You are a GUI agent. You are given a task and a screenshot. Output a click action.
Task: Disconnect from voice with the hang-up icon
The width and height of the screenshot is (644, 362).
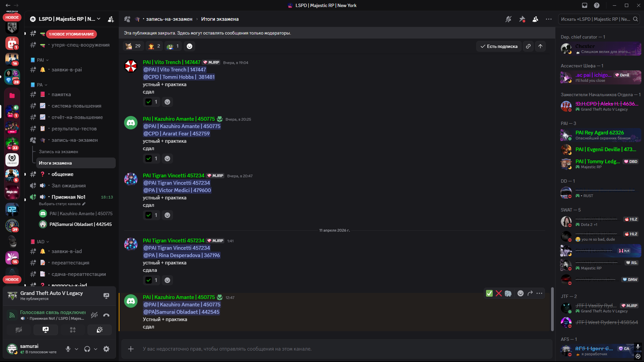(106, 315)
